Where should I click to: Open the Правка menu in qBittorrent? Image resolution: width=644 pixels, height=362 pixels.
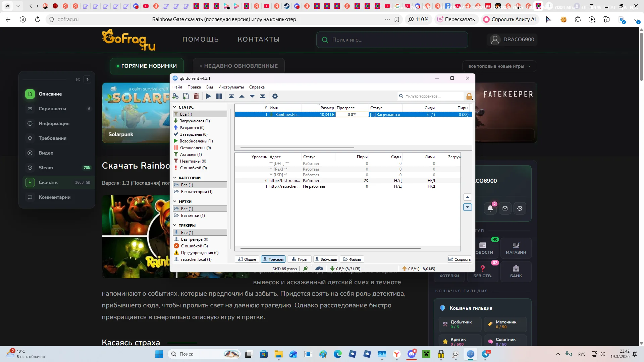click(x=194, y=87)
